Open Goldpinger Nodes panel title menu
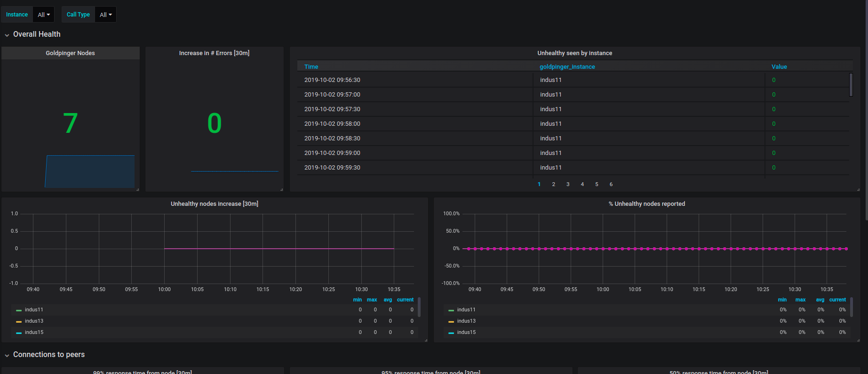 point(70,53)
